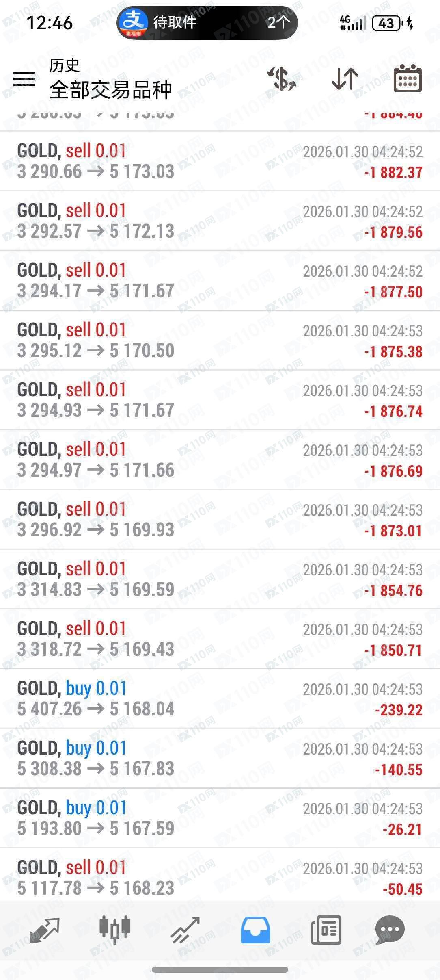The width and height of the screenshot is (440, 980).
Task: Open the calendar date range picker
Action: [x=408, y=79]
